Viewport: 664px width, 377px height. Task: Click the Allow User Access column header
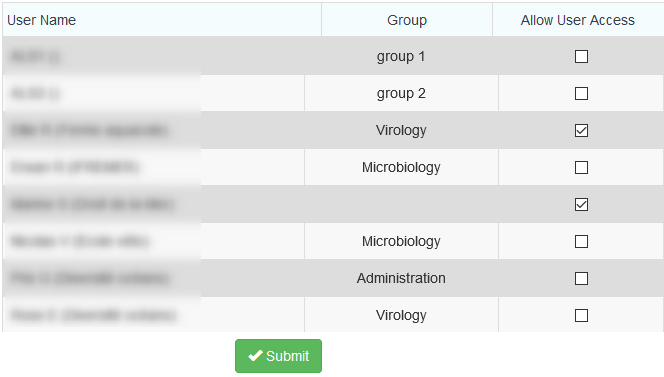pyautogui.click(x=578, y=20)
